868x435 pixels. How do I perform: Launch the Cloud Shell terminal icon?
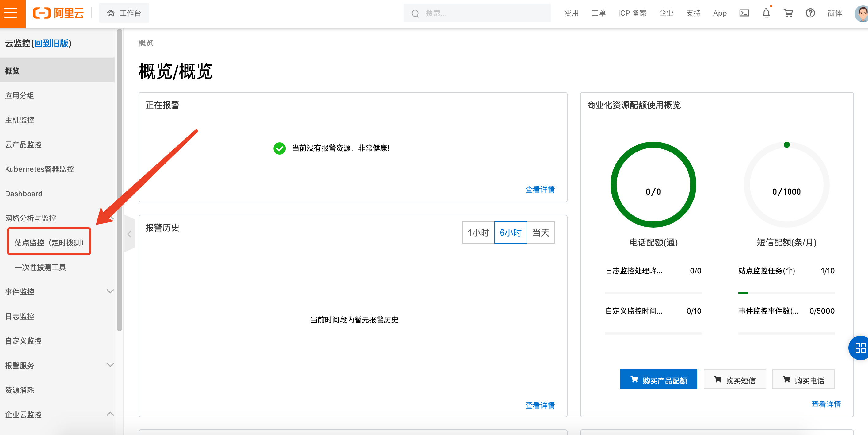(x=744, y=13)
